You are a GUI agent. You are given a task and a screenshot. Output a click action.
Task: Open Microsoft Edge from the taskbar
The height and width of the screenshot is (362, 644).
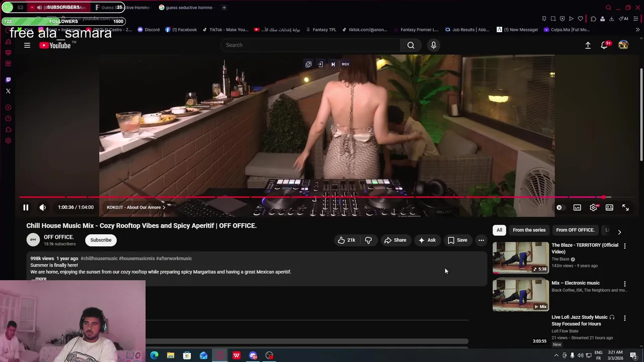point(154,355)
